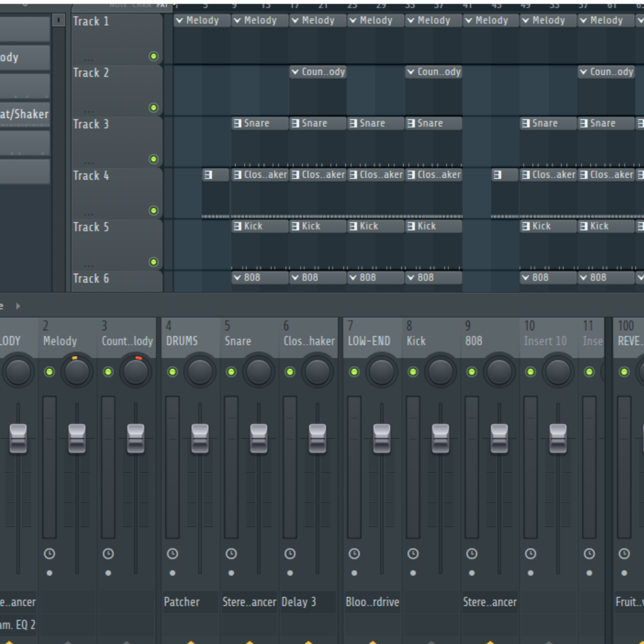
Task: Click the clock icon below the DRUMS fader
Action: (172, 553)
